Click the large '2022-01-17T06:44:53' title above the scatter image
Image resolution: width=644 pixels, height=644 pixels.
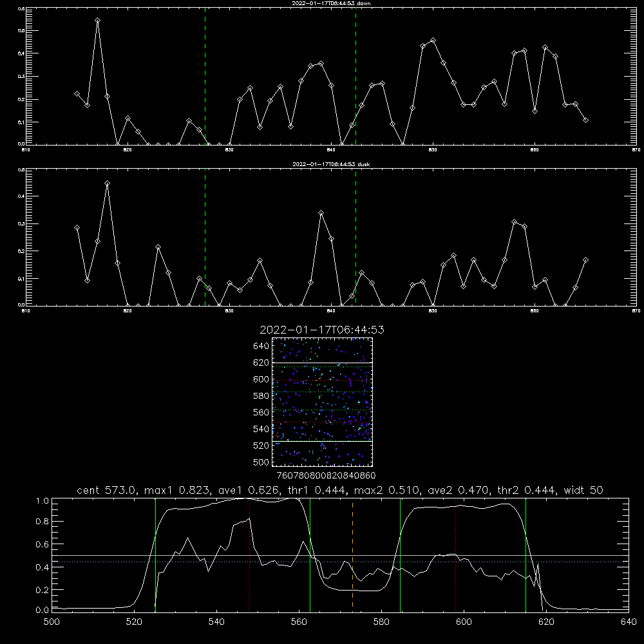(x=322, y=330)
